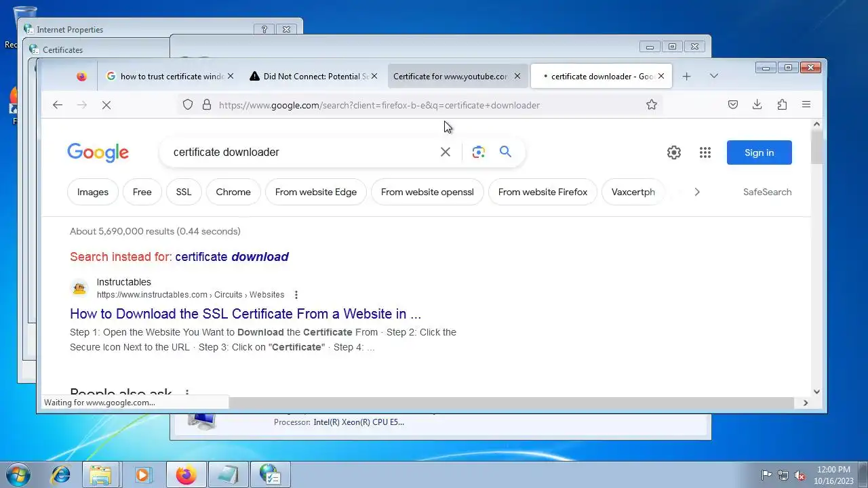Apply 'From website openssl' chip

click(x=427, y=192)
